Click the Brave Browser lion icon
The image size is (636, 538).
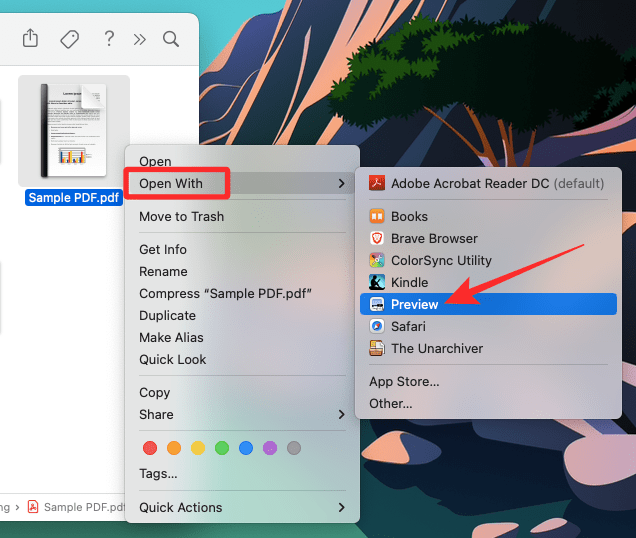pos(377,238)
